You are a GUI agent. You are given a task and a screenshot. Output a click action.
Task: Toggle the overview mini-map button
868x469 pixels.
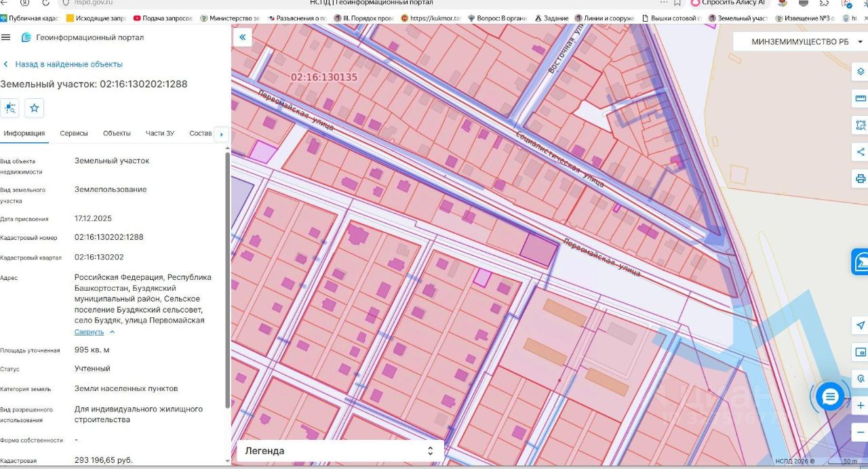click(861, 352)
